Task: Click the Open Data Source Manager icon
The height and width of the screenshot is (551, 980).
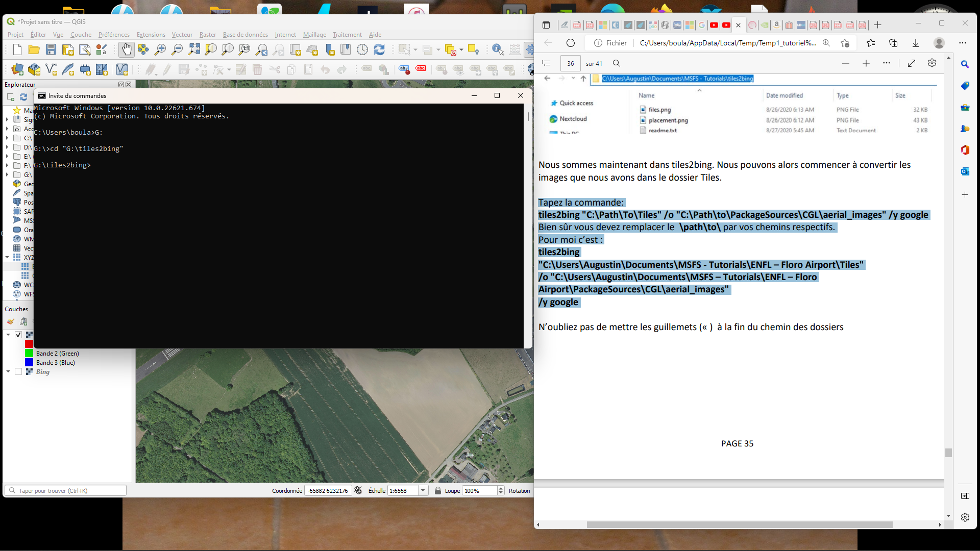Action: click(17, 69)
